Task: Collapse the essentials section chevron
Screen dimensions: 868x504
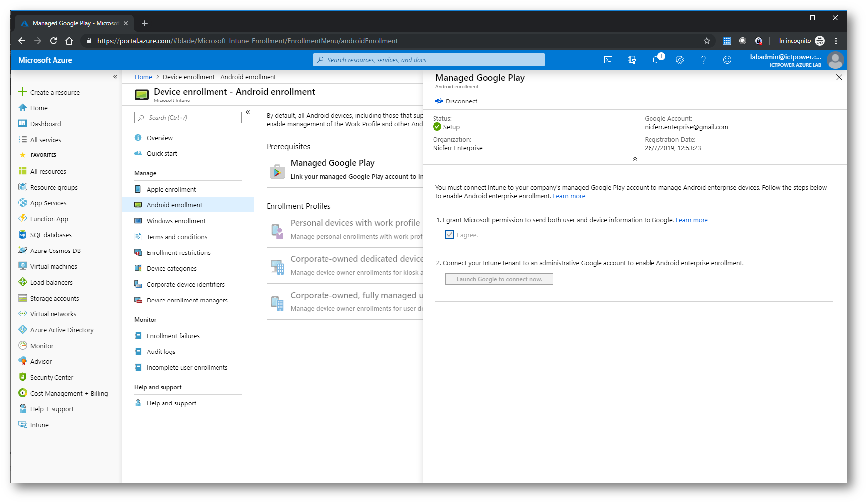Action: 635,159
